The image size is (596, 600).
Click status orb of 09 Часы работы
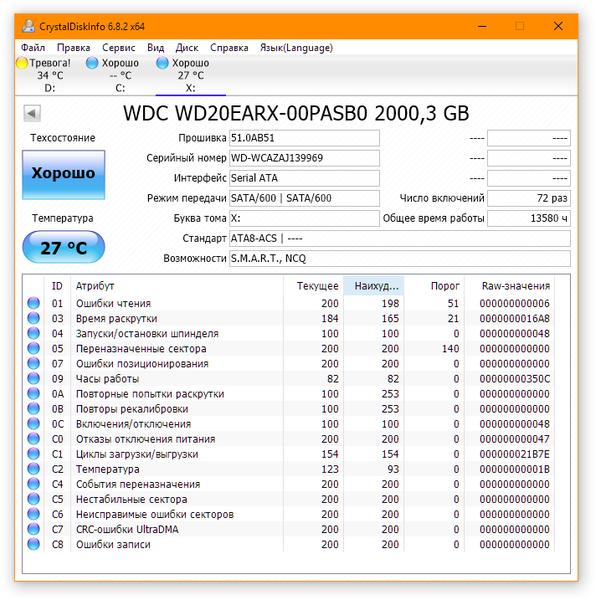pos(34,378)
